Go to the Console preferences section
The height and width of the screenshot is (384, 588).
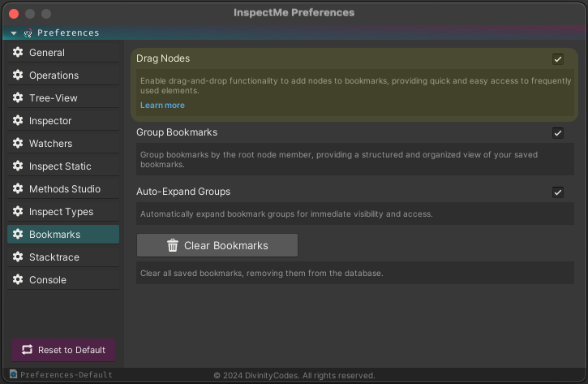63,279
